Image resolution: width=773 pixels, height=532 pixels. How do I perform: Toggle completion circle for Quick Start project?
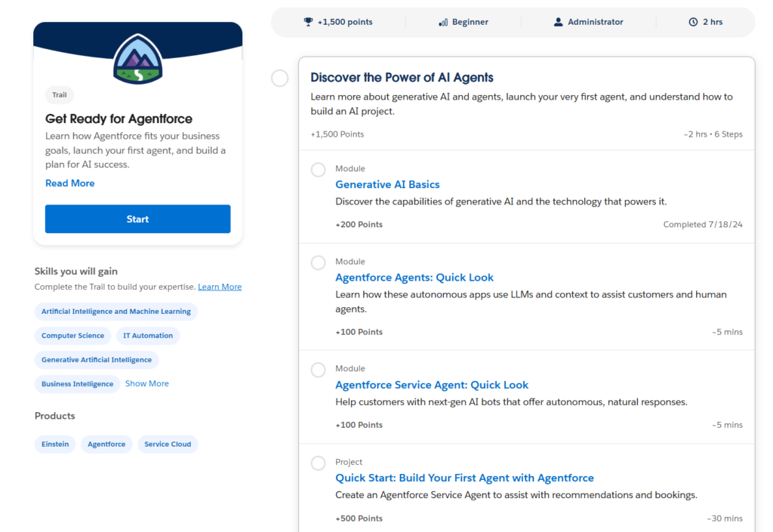coord(319,463)
